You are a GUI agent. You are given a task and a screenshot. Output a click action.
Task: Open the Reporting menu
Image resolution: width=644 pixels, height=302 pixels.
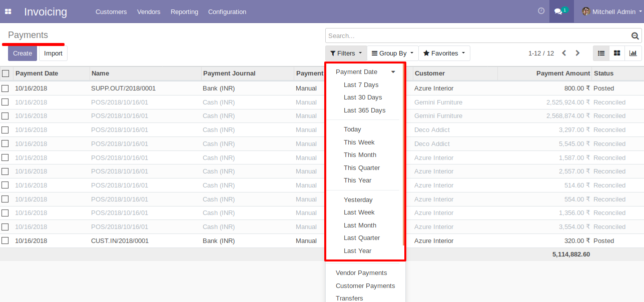pyautogui.click(x=184, y=11)
